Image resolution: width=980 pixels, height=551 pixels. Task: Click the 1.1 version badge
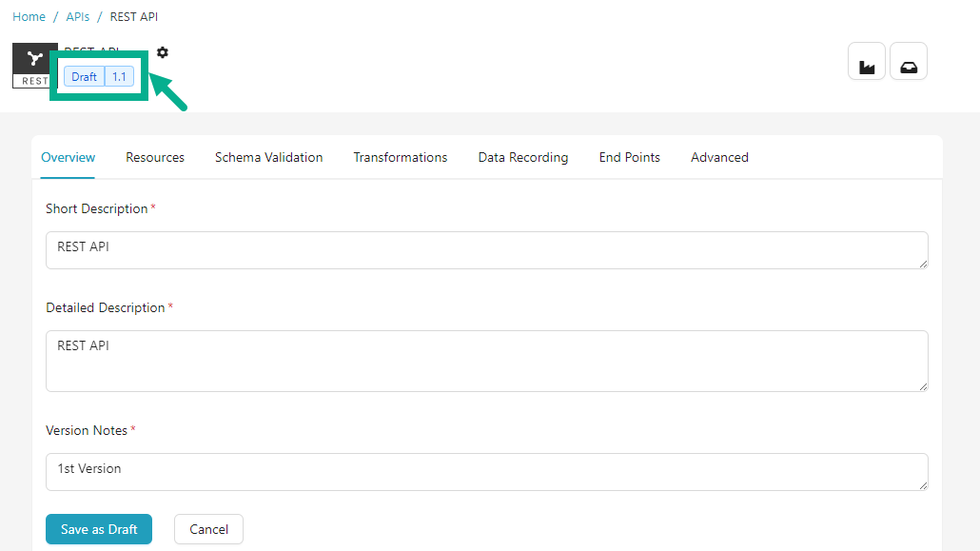pos(119,77)
